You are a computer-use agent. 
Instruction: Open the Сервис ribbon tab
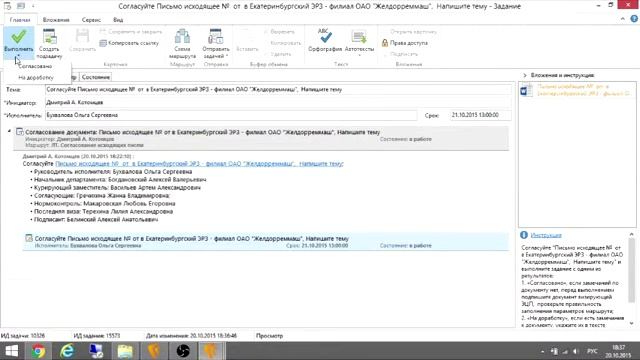coord(91,20)
